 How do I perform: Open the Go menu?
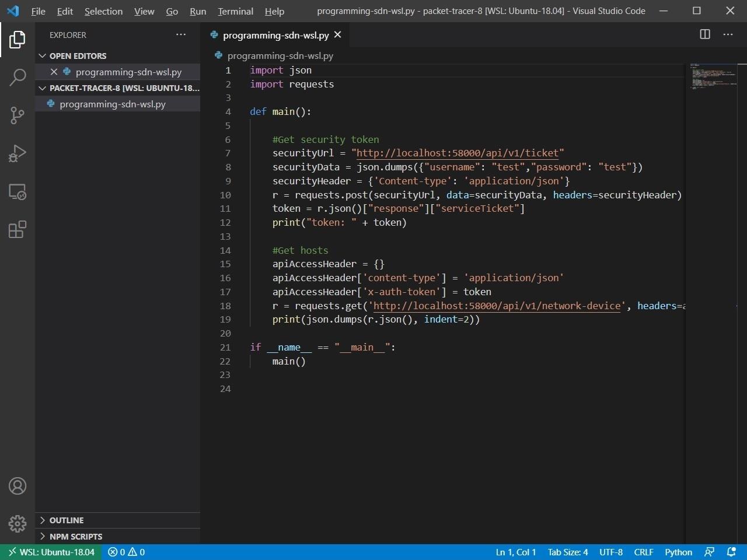coord(172,11)
